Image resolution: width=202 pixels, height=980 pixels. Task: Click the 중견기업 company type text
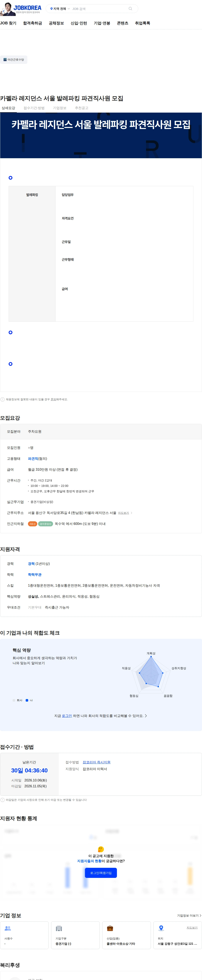coord(63,944)
